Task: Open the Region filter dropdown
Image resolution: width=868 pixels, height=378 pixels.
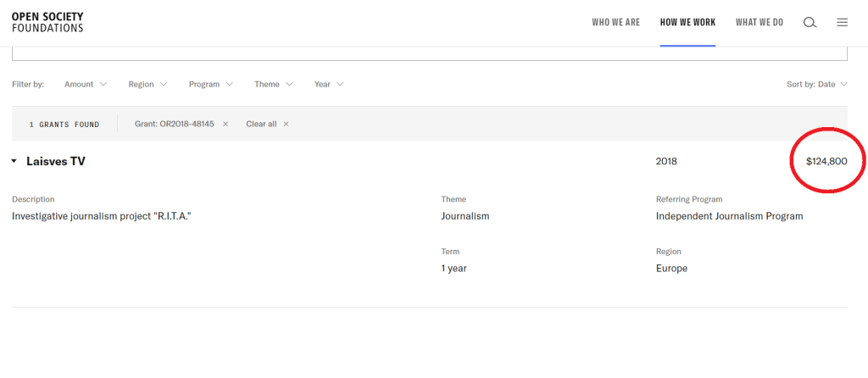Action: coord(147,85)
